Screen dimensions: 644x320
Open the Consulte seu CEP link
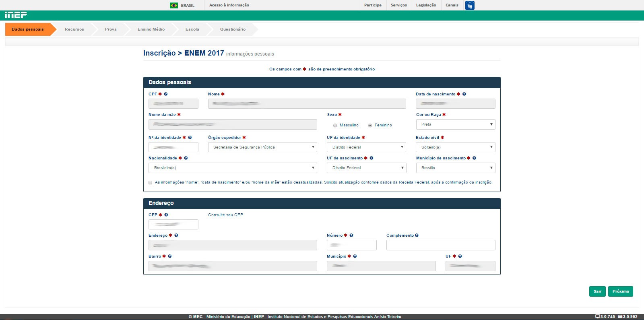(225, 215)
